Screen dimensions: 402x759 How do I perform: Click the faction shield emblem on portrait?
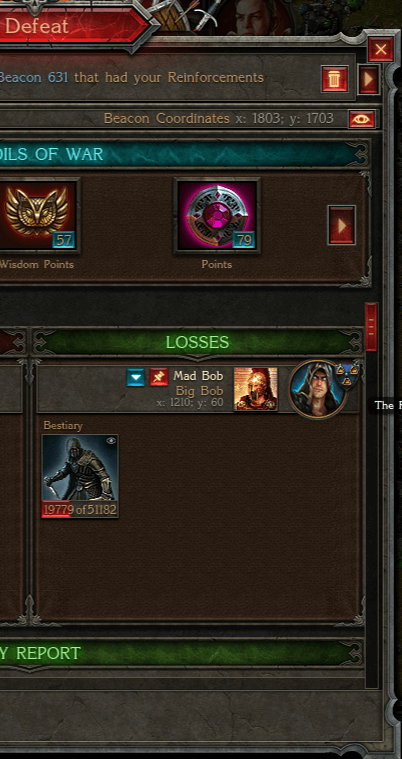[347, 373]
